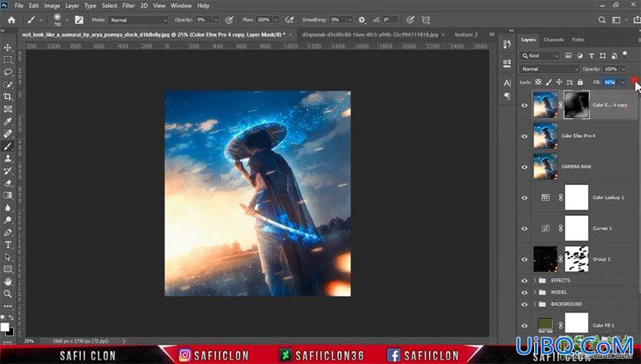Hide the EFFECTS group
This screenshot has height=364, width=641.
525,281
